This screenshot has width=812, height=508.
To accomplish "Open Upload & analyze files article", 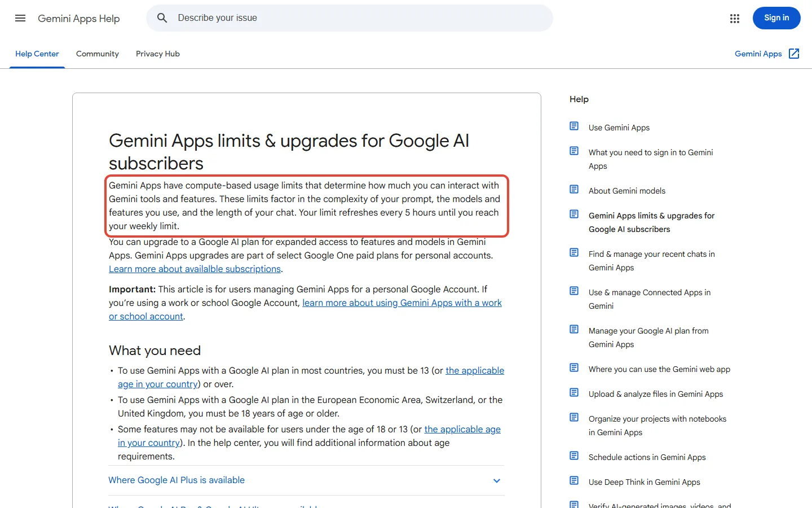I will click(656, 394).
